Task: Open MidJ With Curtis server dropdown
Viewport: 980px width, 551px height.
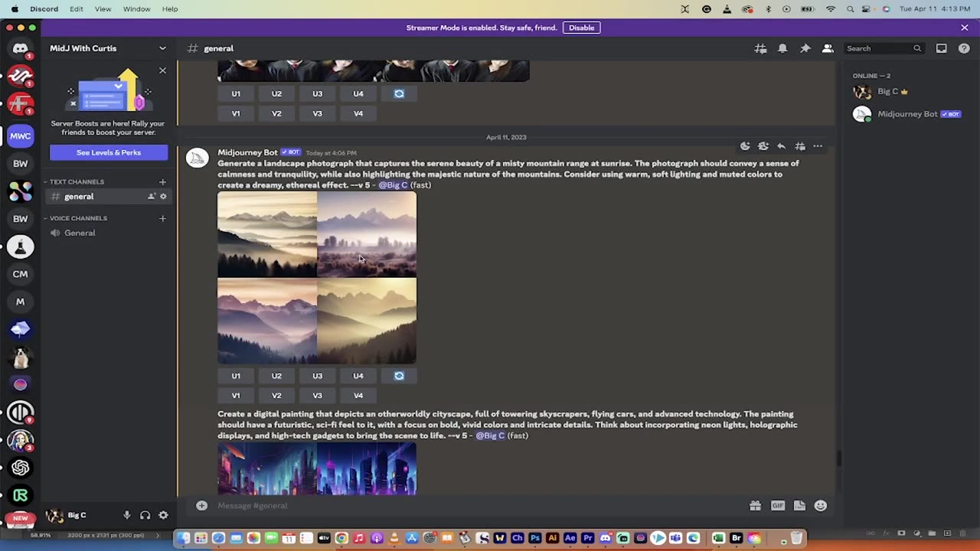Action: tap(162, 48)
